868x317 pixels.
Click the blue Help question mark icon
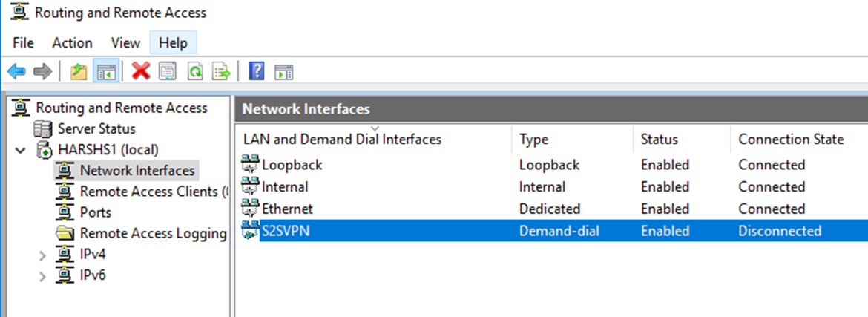click(x=257, y=71)
